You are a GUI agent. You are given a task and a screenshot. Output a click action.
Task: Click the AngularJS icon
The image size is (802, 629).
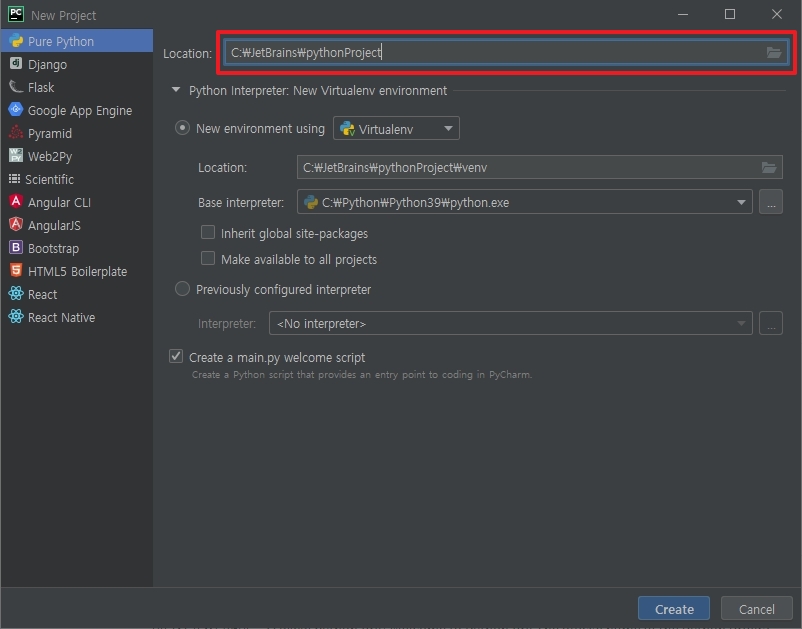coord(16,224)
